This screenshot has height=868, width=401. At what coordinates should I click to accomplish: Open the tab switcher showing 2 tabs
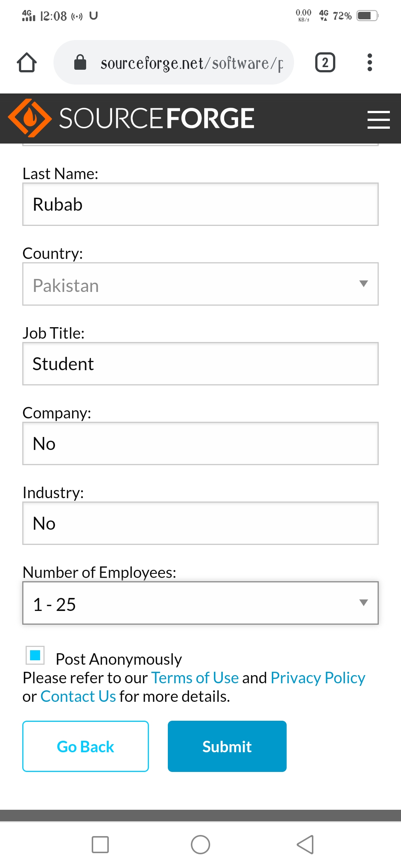[325, 62]
